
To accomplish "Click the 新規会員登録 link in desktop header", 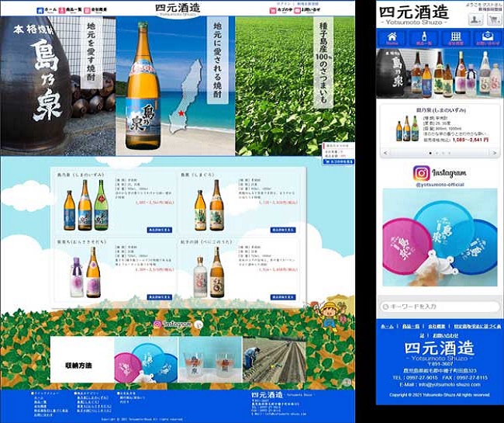I will tap(308, 4).
